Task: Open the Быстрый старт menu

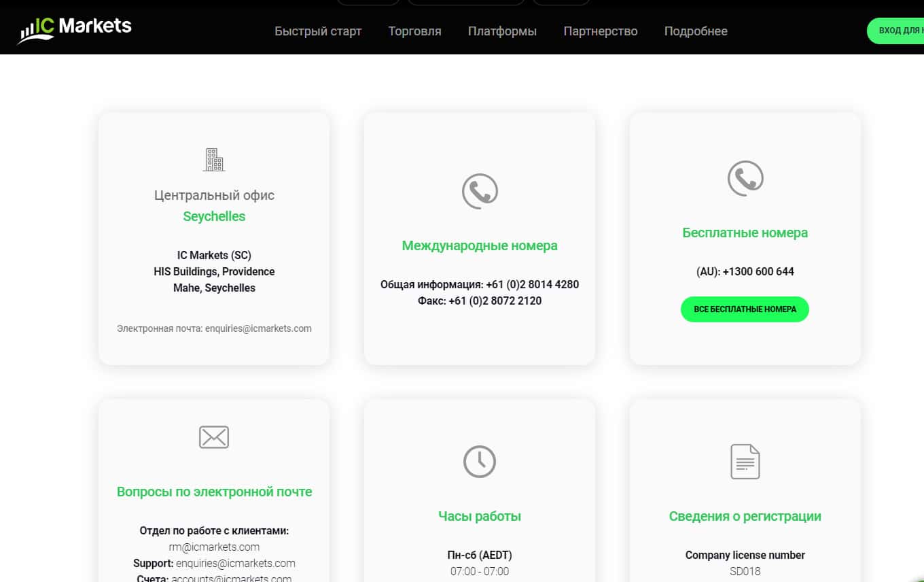Action: click(x=318, y=31)
